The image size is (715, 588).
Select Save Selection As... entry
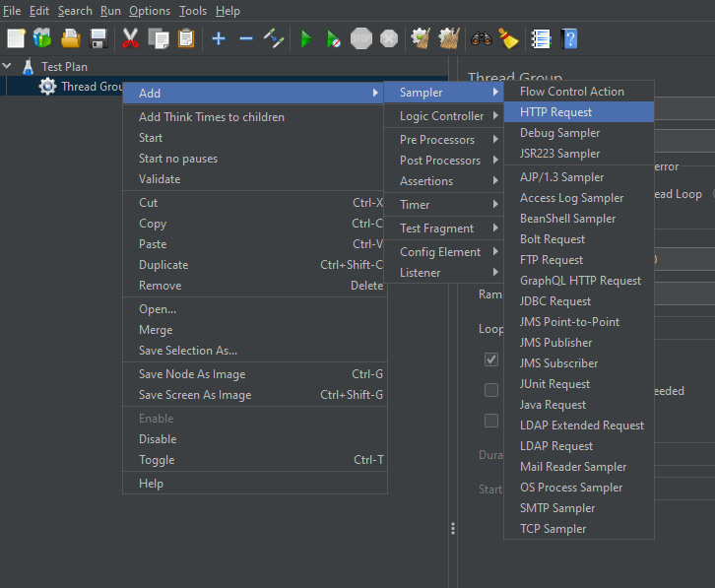pos(253,351)
